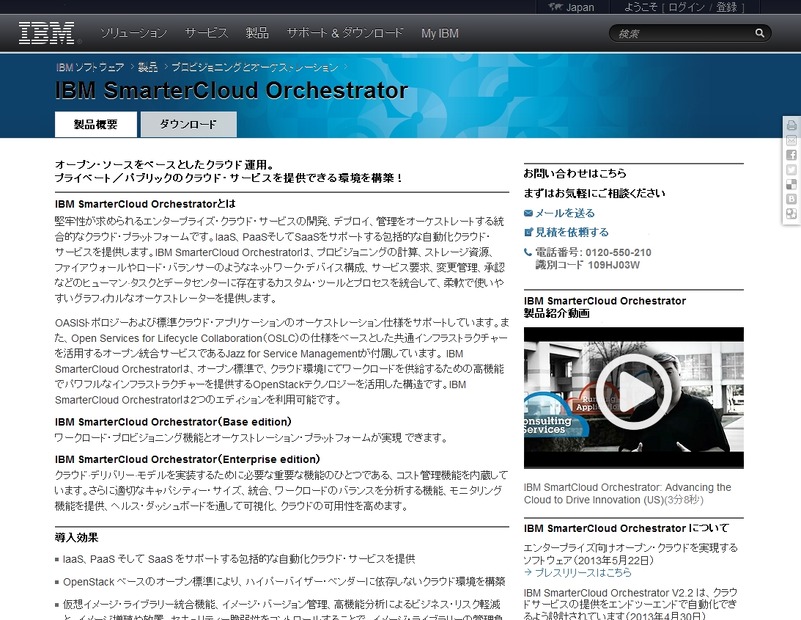The image size is (801, 620).
Task: Click the IBM SmarterCloud Orchestrator page title
Action: (x=231, y=90)
